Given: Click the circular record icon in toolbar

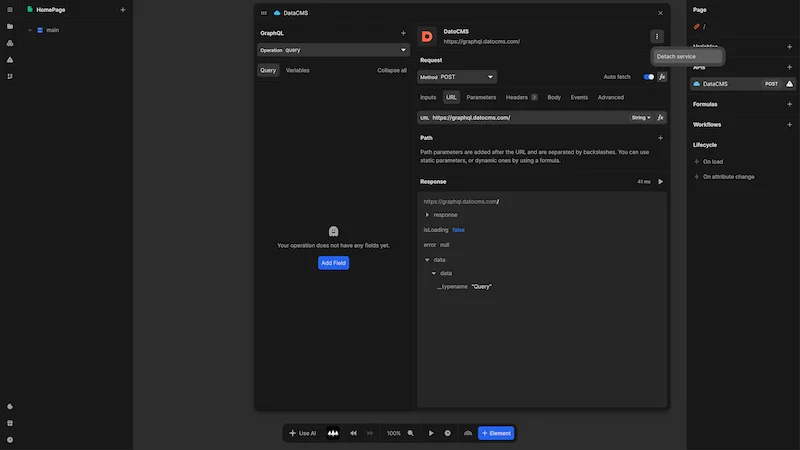Looking at the screenshot, I should point(447,433).
